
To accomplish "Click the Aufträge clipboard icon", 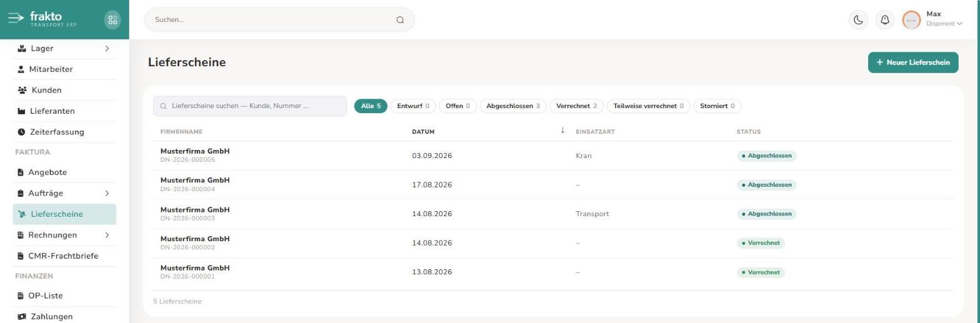I will pos(21,193).
